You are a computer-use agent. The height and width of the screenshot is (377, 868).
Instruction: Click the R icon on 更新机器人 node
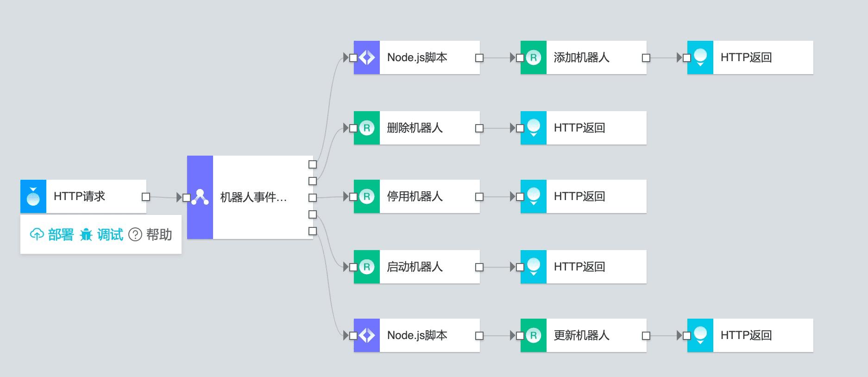click(x=534, y=335)
